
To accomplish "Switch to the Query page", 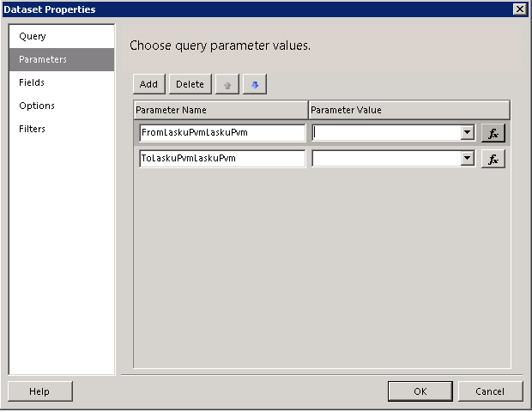I will [x=33, y=37].
